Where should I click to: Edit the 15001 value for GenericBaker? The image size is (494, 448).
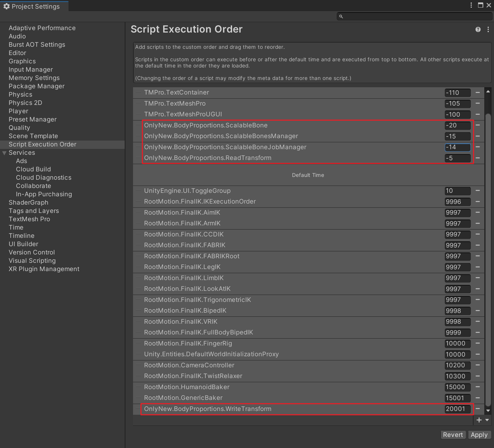point(458,398)
